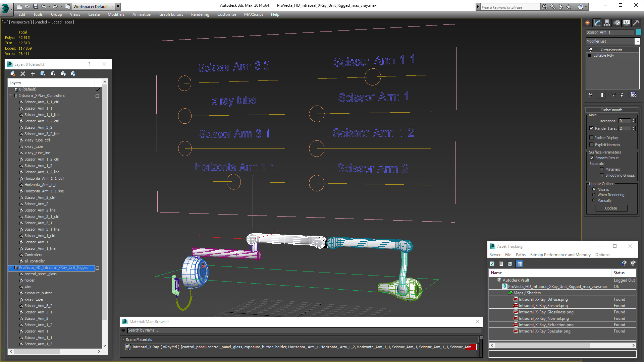Screen dimensions: 644x362
Task: Click the Save File floppy icon
Action: (x=36, y=6)
